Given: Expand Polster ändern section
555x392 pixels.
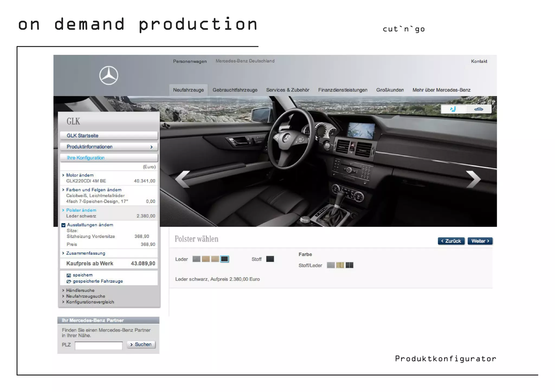Looking at the screenshot, I should [x=79, y=210].
